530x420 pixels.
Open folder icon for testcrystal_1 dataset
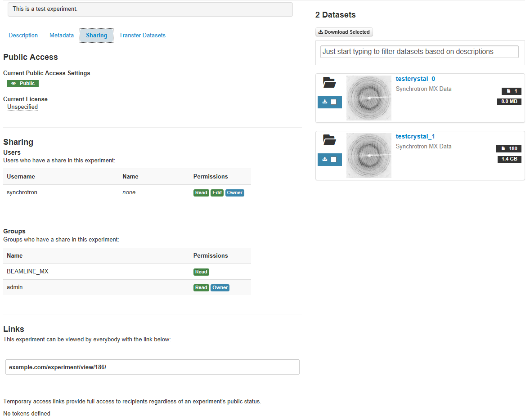coord(329,140)
